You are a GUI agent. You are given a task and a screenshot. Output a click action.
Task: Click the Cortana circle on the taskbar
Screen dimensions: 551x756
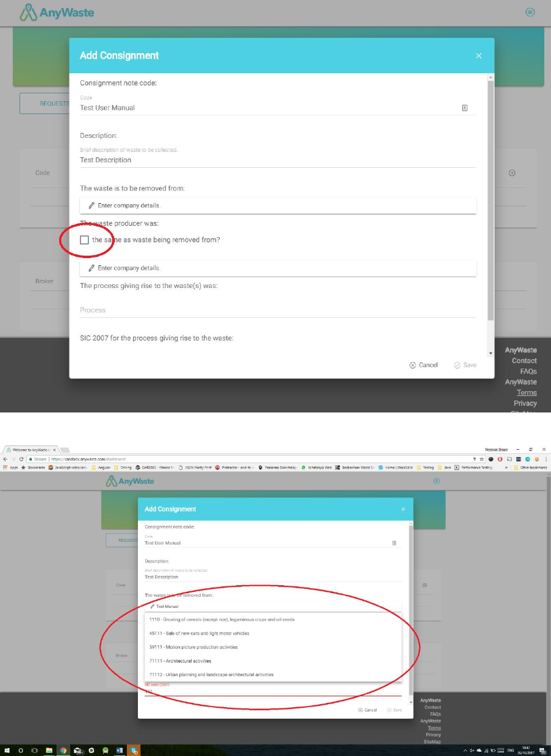coord(21,751)
